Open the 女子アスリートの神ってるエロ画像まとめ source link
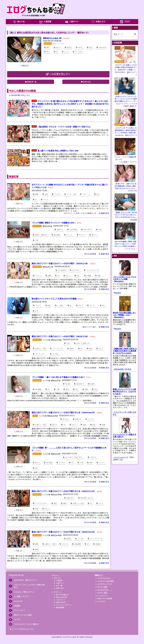This screenshot has width=144, height=644. pos(80,213)
